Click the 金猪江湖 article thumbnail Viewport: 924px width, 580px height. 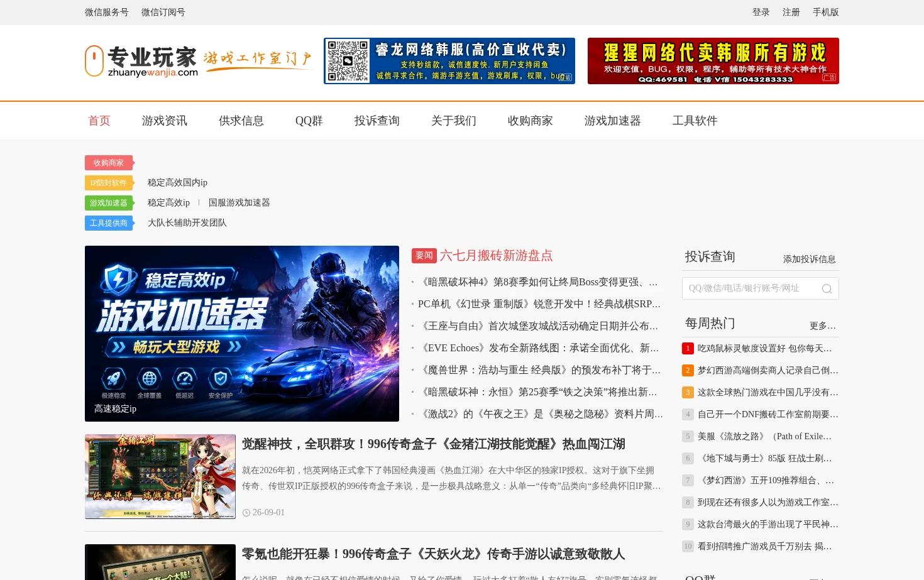160,476
